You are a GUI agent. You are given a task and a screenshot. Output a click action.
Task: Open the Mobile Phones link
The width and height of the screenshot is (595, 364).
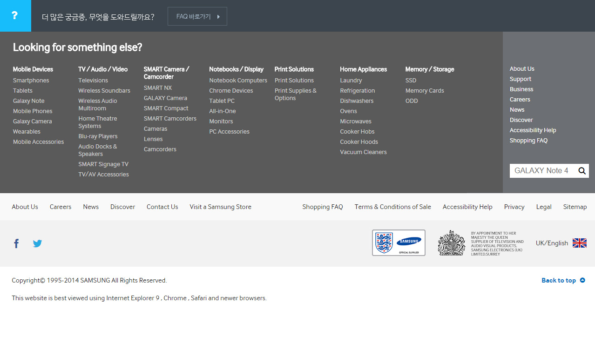coord(33,111)
